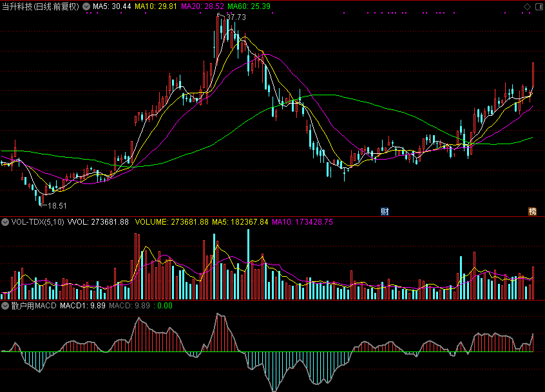Select the MA5: 30.44 moving average label

[x=112, y=6]
